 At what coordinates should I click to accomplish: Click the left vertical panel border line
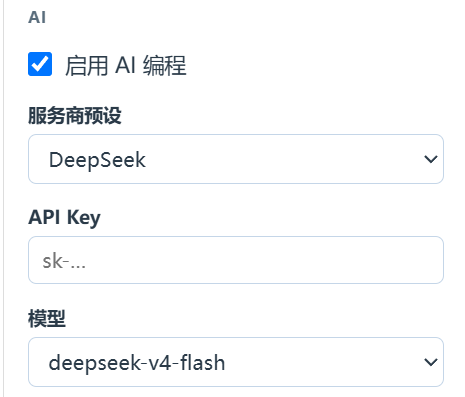point(4,198)
